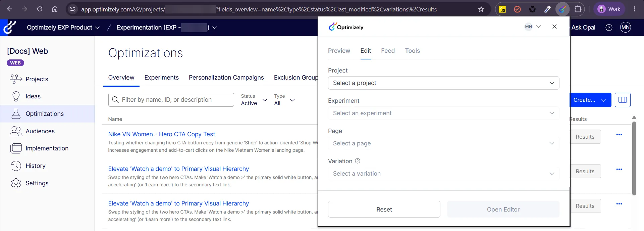Open the Work browser profile

[x=609, y=9]
